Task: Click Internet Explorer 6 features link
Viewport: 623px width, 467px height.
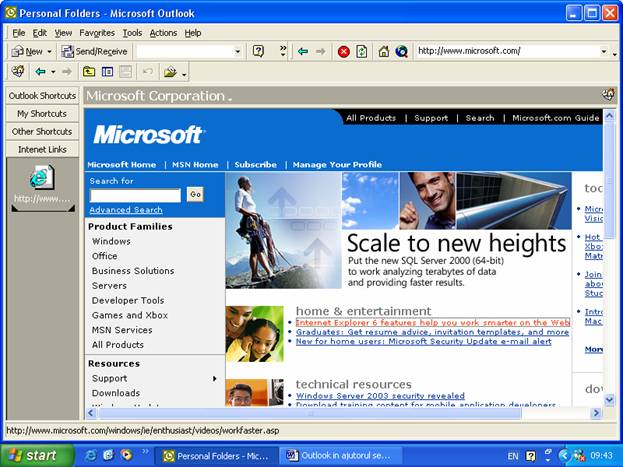Action: (x=433, y=323)
